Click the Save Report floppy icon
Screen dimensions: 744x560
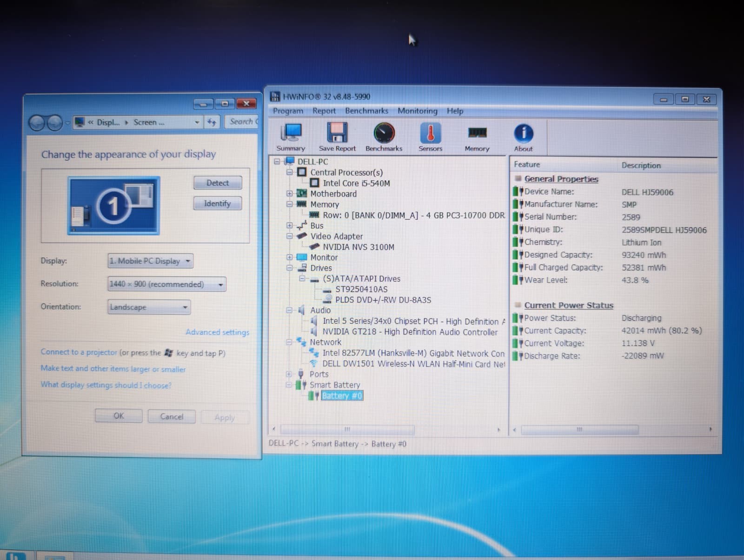pos(337,137)
